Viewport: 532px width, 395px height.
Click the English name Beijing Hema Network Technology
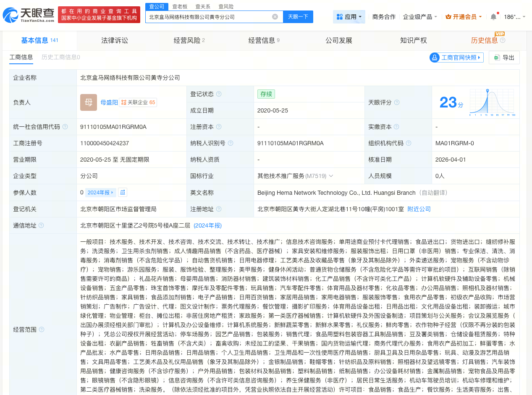pyautogui.click(x=336, y=193)
